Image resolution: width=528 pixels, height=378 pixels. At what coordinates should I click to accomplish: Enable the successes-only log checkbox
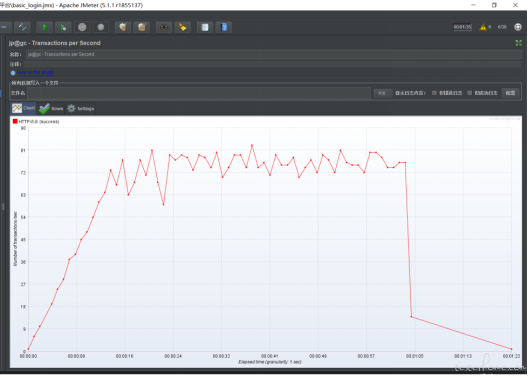click(x=470, y=93)
